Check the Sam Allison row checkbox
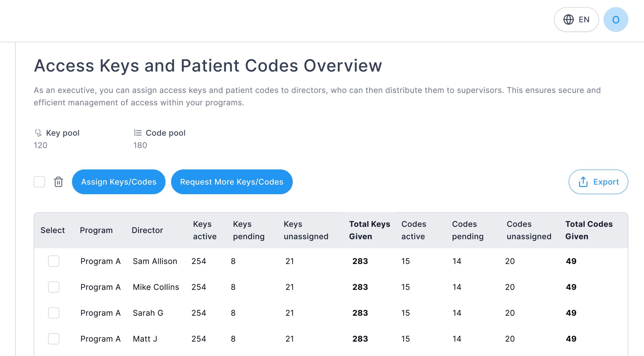This screenshot has height=356, width=644. [x=53, y=261]
